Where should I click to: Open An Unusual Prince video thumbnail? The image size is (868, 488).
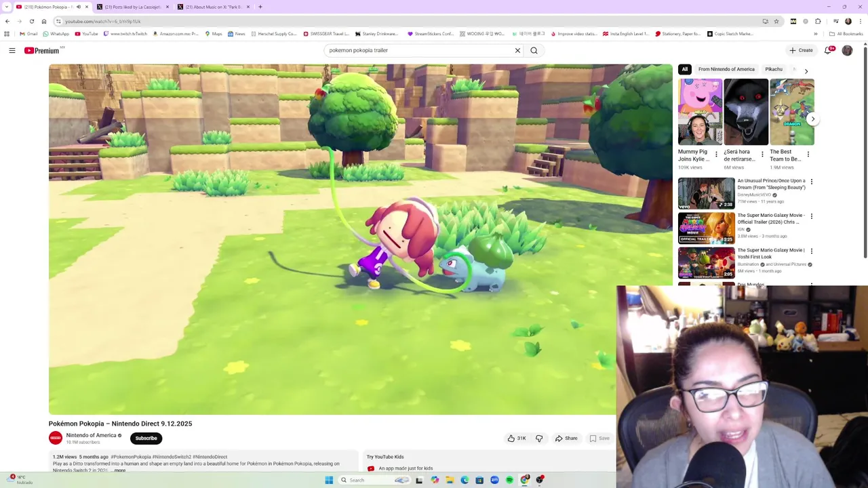point(706,193)
